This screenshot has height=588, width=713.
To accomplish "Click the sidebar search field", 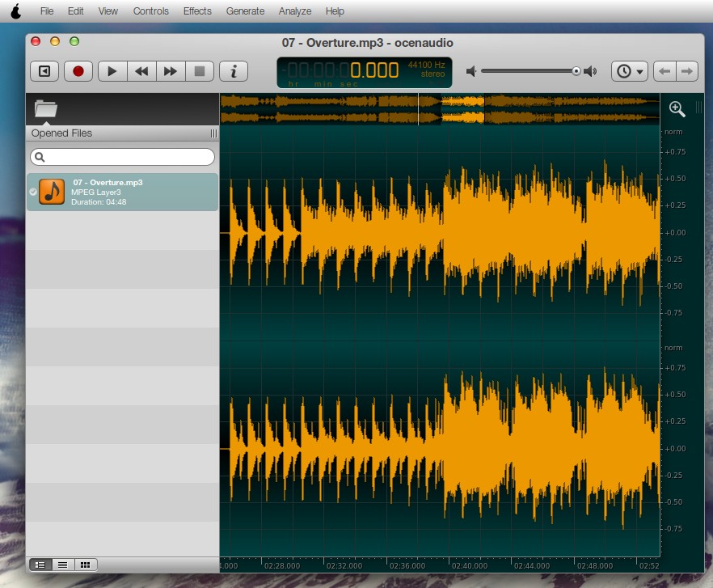I will pos(122,157).
